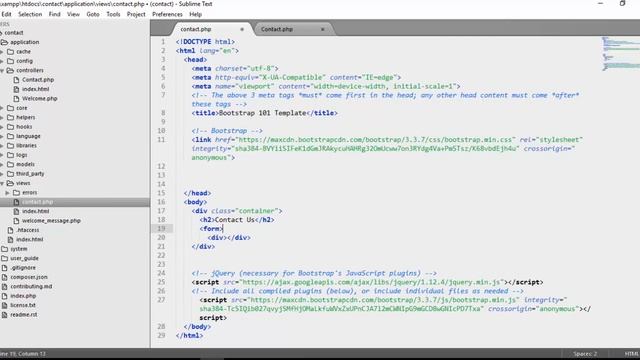Screen dimensions: 640x360
Task: Open the Goto menu
Action: [93, 14]
